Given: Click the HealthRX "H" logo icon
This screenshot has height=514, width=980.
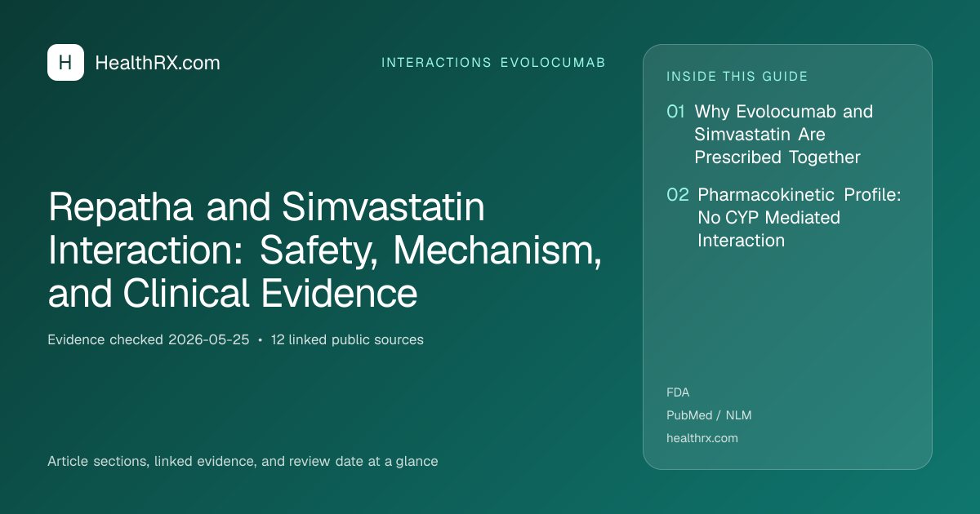Looking at the screenshot, I should pyautogui.click(x=65, y=63).
